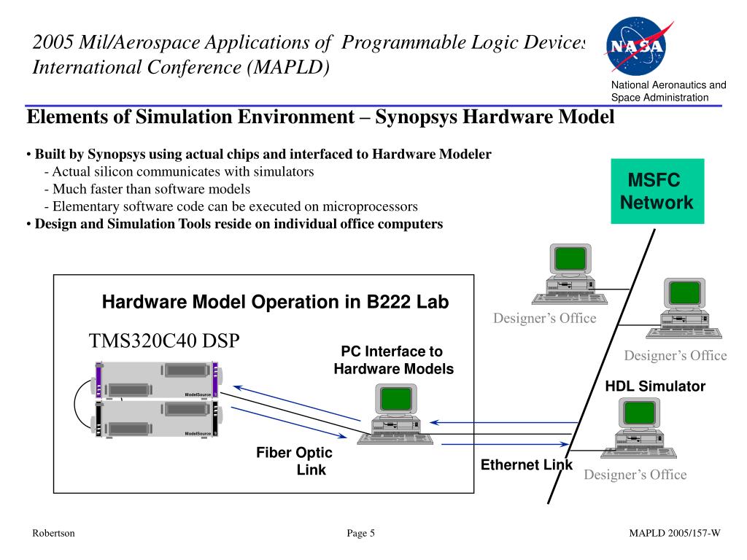
Task: Click top 'Designer's Office' caption under first computer
Action: [544, 318]
